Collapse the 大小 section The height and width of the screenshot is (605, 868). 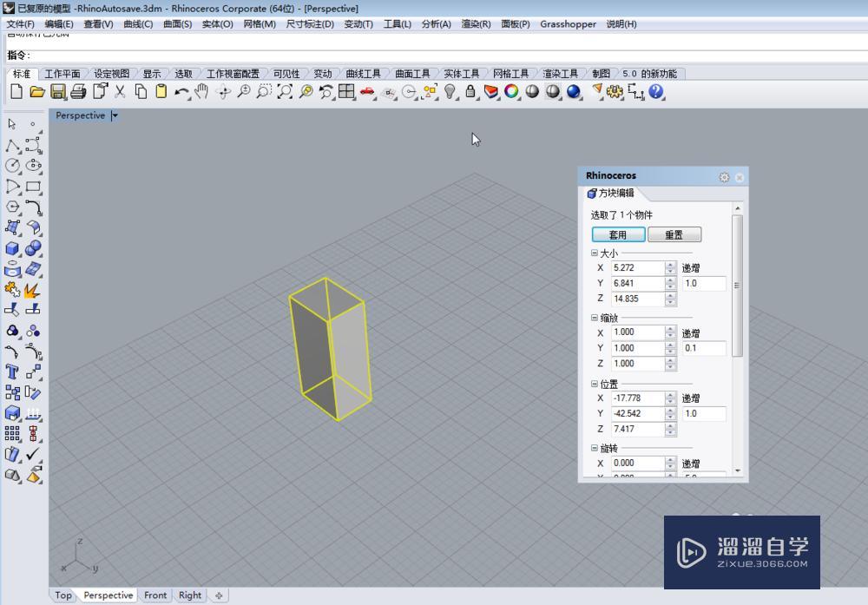coord(595,253)
